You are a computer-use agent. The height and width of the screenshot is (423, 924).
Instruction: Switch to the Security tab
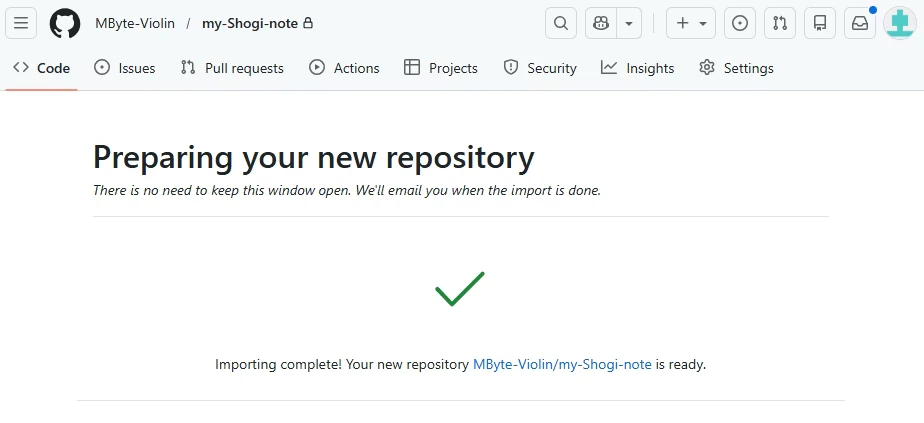[x=540, y=68]
